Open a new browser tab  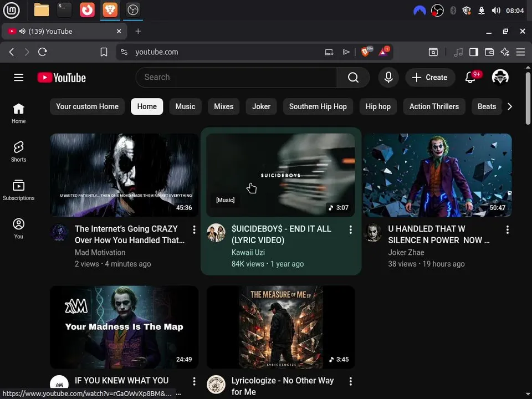[x=138, y=31]
